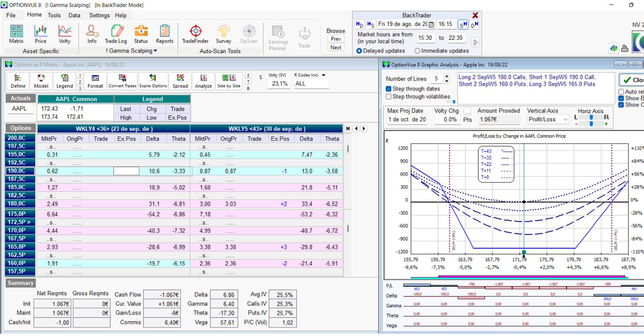Open the Volty chart icon

(65, 34)
